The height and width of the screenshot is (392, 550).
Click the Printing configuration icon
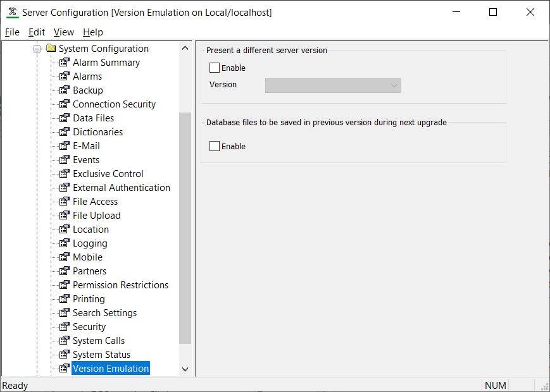[64, 299]
